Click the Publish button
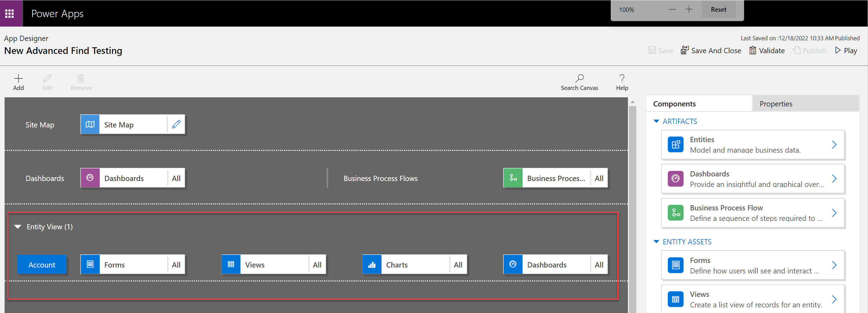The width and height of the screenshot is (868, 313). click(x=809, y=50)
